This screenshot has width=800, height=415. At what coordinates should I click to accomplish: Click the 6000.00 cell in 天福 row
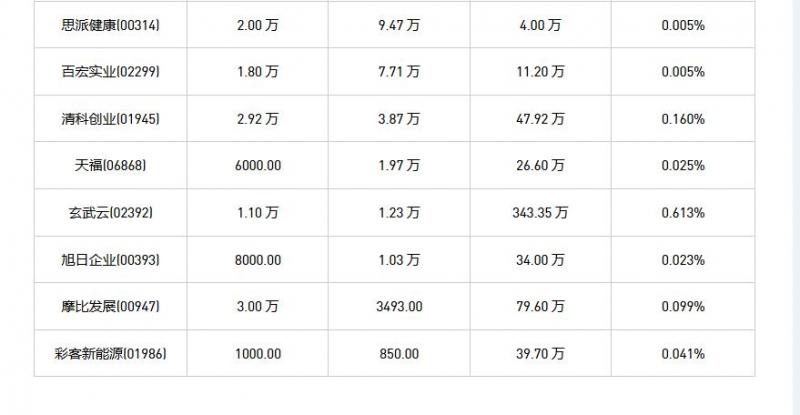click(258, 166)
